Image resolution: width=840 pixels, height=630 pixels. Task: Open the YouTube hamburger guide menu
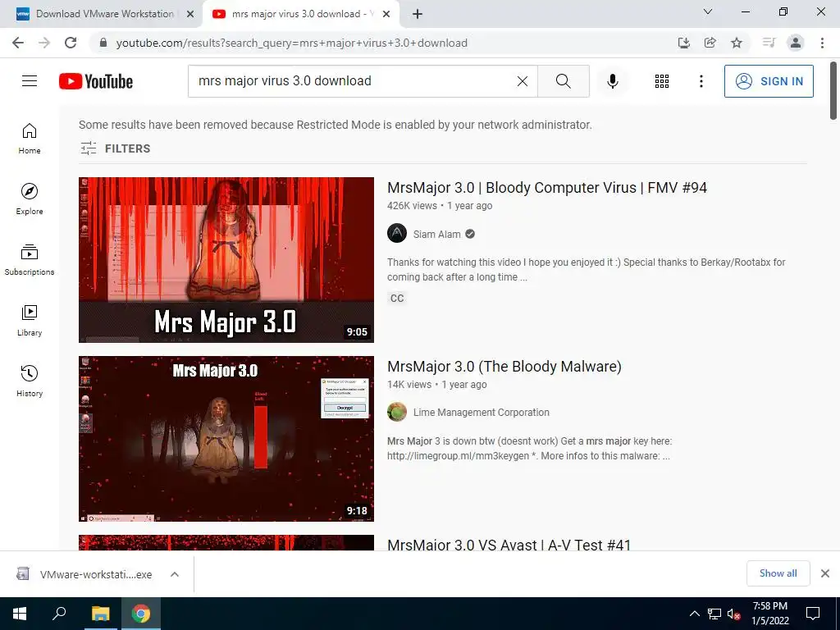pos(30,81)
